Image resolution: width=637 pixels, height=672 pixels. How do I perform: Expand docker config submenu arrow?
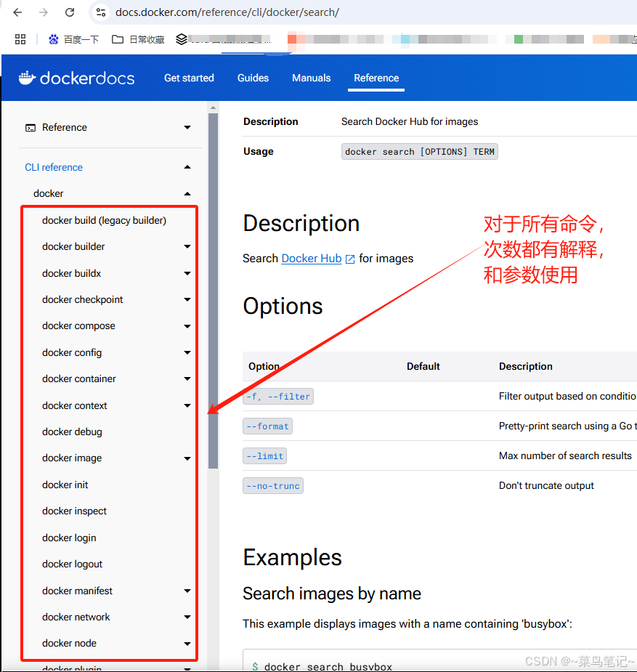click(187, 353)
